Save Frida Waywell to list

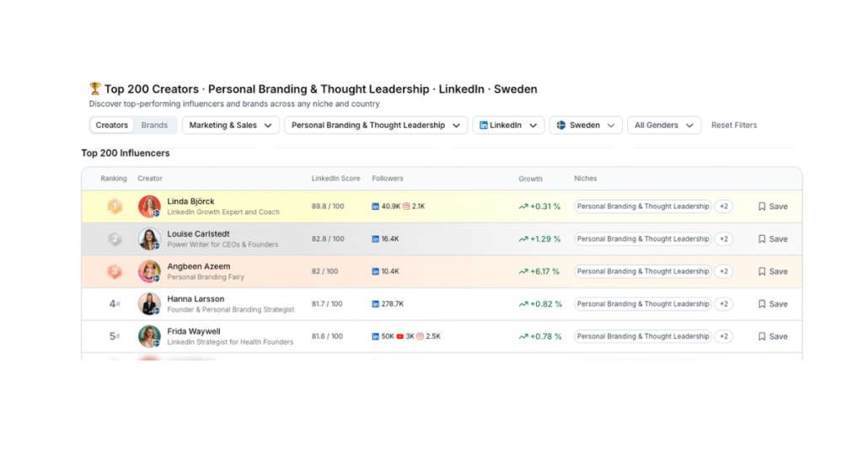(x=773, y=336)
